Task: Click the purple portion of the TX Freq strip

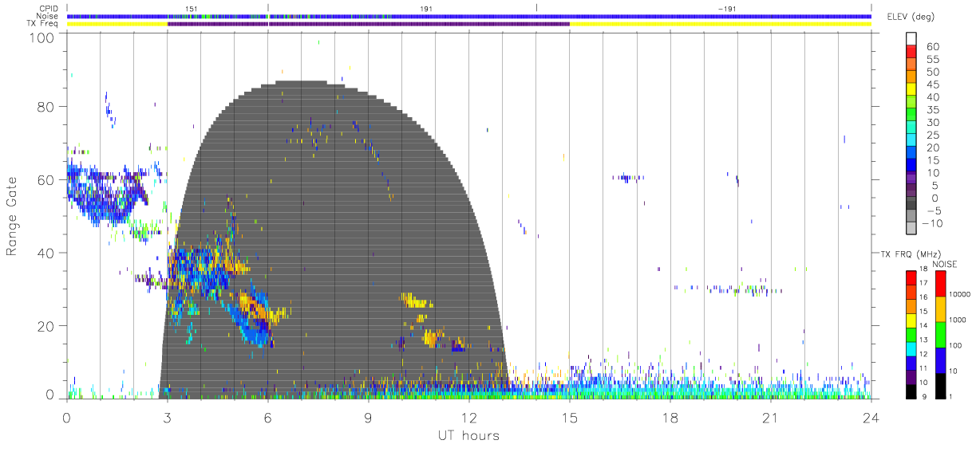Action: 369,24
